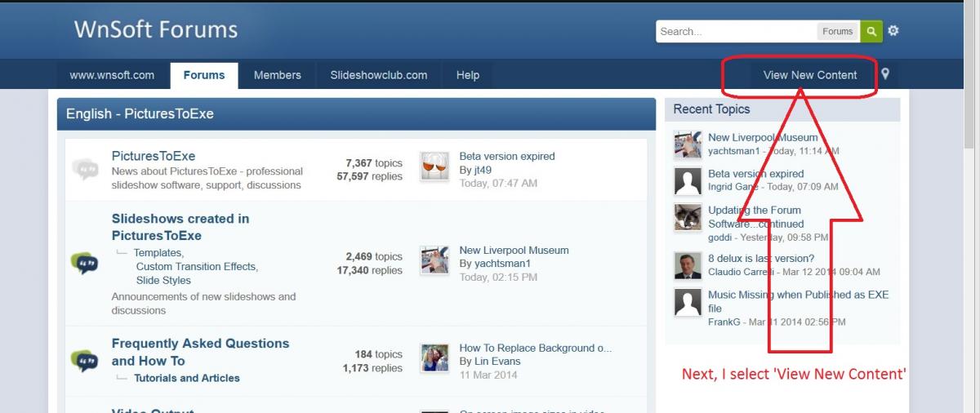Click the Slideshows created in PicturesToExe forum icon

(x=85, y=263)
